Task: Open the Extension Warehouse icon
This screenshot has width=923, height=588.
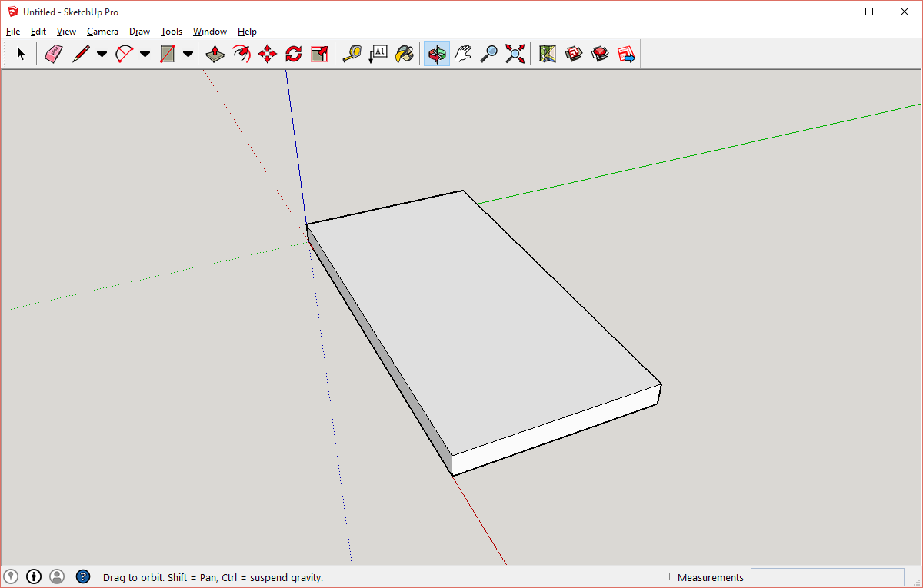Action: point(600,54)
